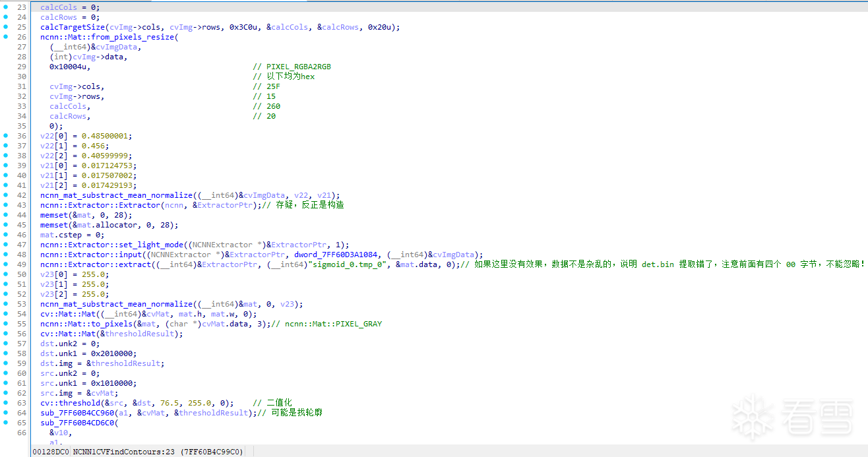Click offset 00128DC0 in status bar
The width and height of the screenshot is (868, 457).
(x=51, y=451)
